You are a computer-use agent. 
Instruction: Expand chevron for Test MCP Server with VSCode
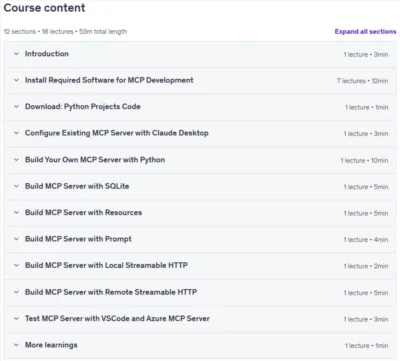pyautogui.click(x=16, y=318)
